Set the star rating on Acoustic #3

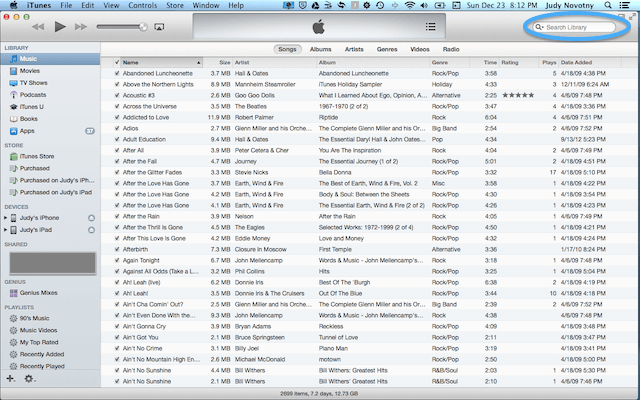click(x=518, y=96)
